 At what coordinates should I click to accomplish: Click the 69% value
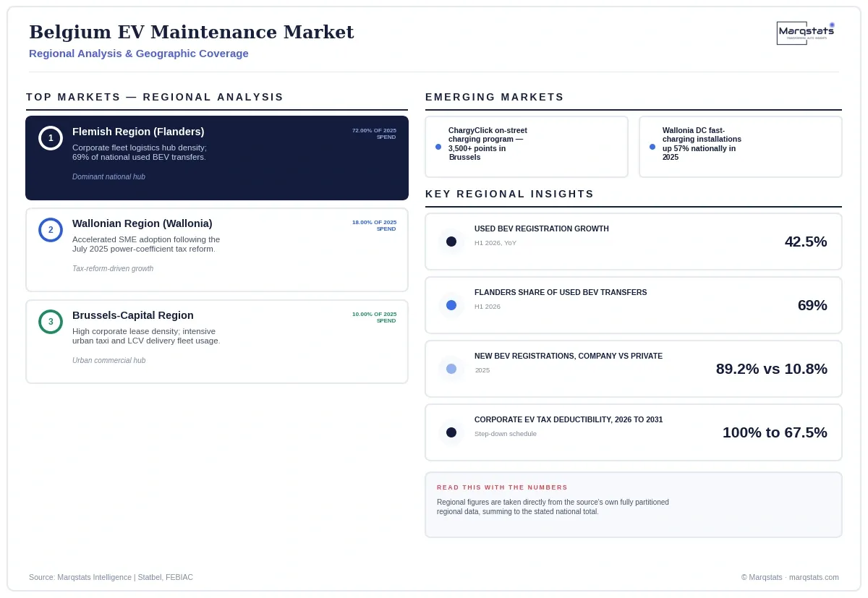coord(812,305)
